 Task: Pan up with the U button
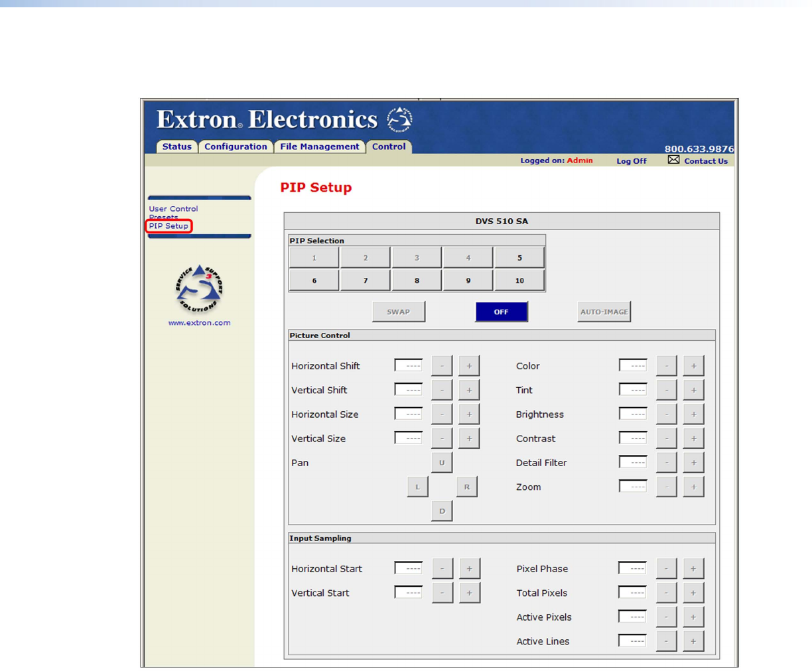[x=442, y=463]
